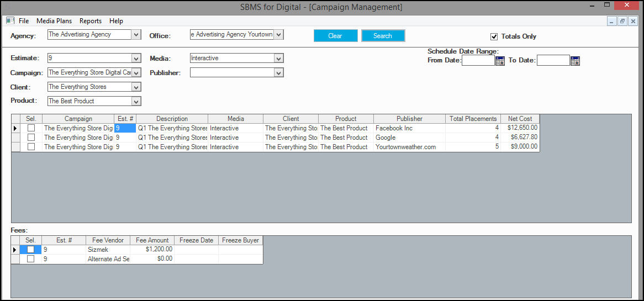This screenshot has height=301, width=644.
Task: Open the Media Plans menu
Action: pyautogui.click(x=54, y=21)
